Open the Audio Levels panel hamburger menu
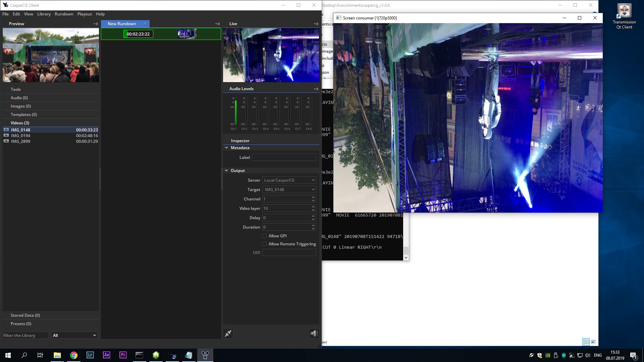This screenshot has height=362, width=644. [x=316, y=89]
